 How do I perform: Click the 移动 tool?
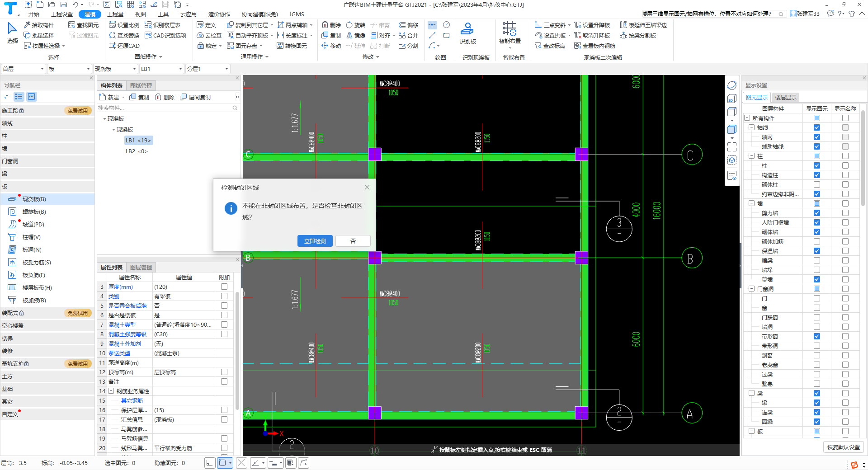point(331,46)
